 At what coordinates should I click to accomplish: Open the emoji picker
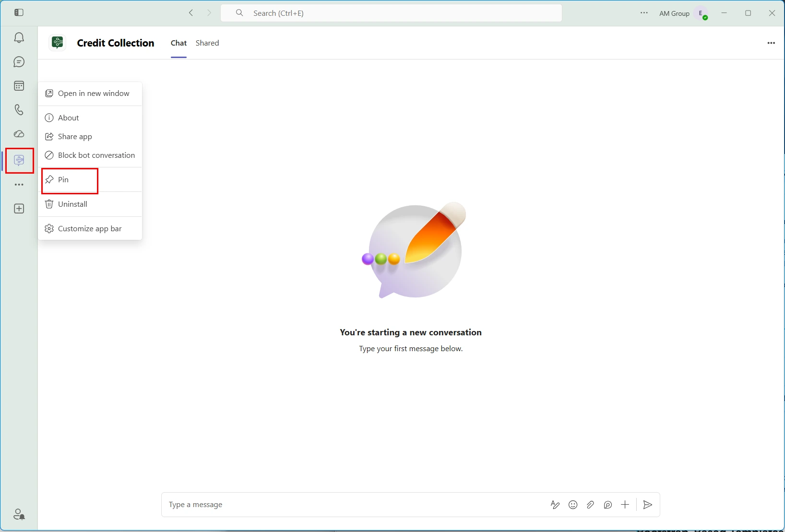573,505
